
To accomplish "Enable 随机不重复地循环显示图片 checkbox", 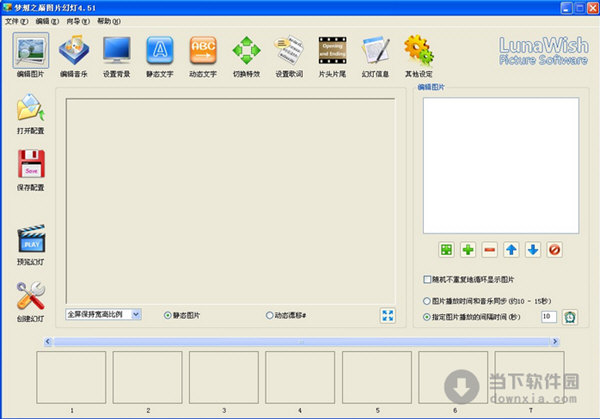I will [428, 279].
